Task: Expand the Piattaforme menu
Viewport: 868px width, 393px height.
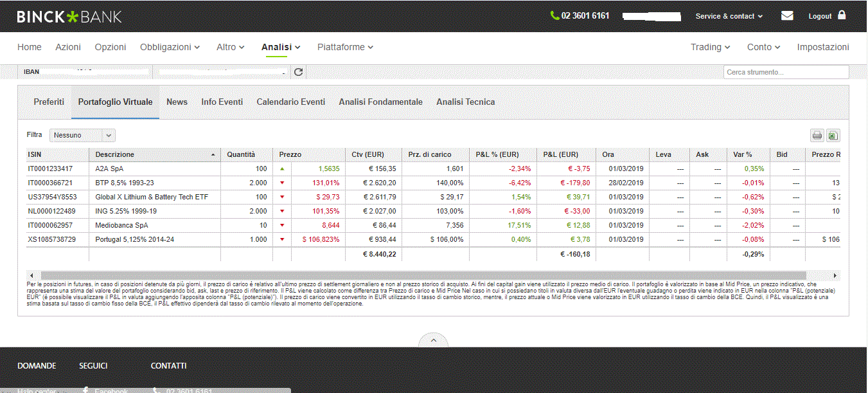Action: (x=346, y=47)
